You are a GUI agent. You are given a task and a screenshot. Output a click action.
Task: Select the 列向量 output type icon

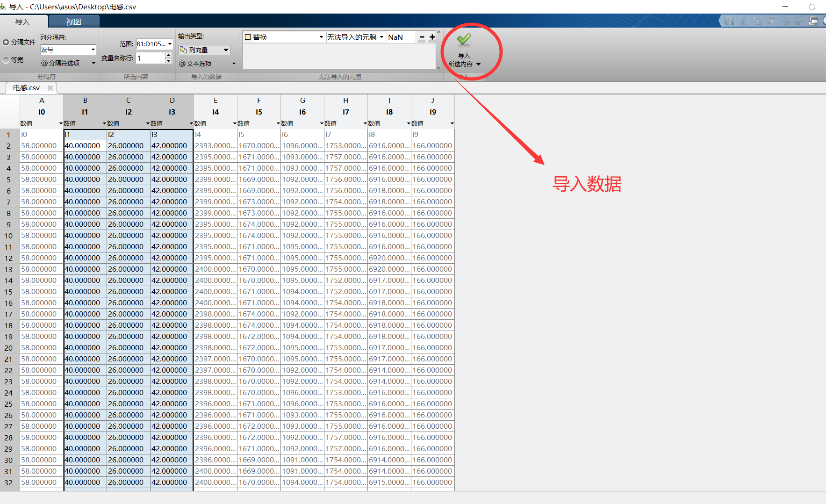tap(184, 50)
